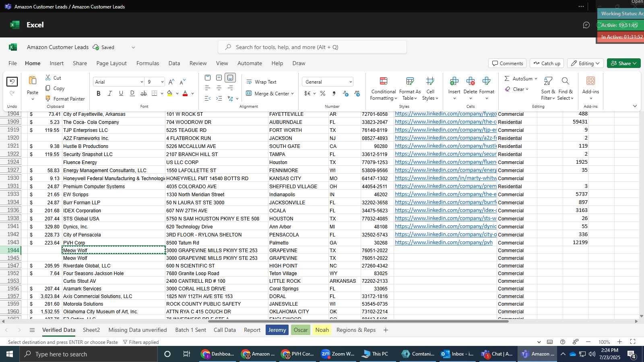Apply comma style format
The width and height of the screenshot is (644, 362).
[x=334, y=93]
